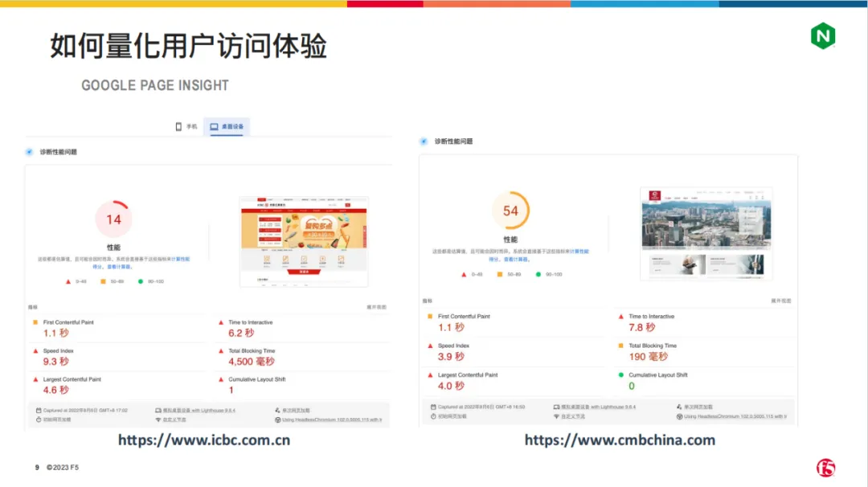Click the blue icon beside right 诊断性能问题
The image size is (868, 487).
coord(424,141)
